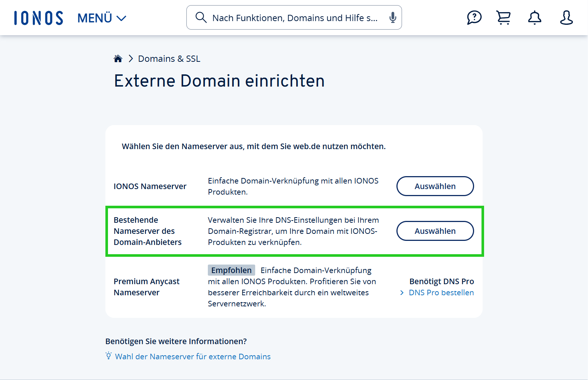Open the shopping cart
This screenshot has height=380, width=588.
click(503, 17)
